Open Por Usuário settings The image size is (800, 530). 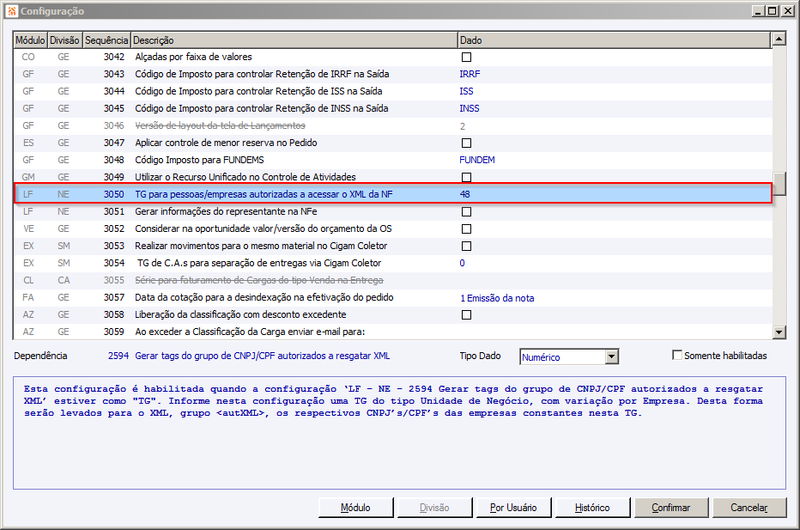pos(513,508)
